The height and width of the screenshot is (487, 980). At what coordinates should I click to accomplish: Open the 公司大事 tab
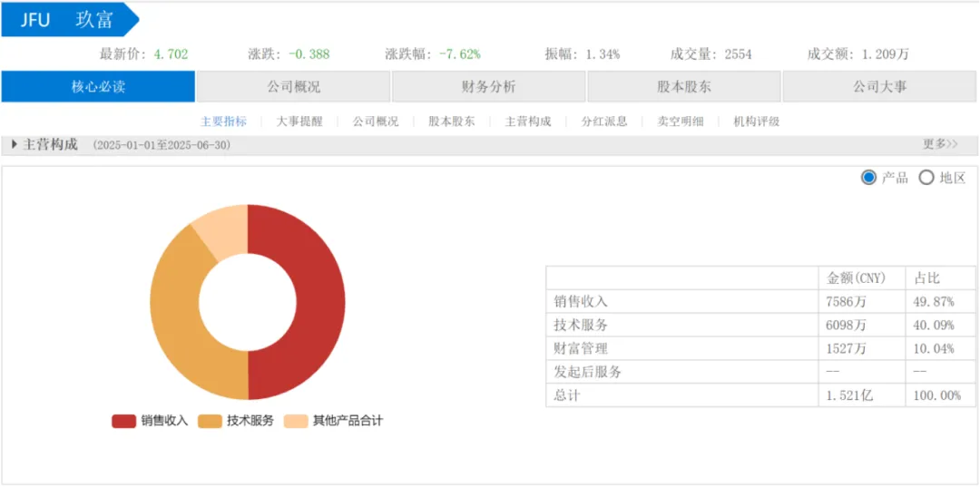point(879,87)
